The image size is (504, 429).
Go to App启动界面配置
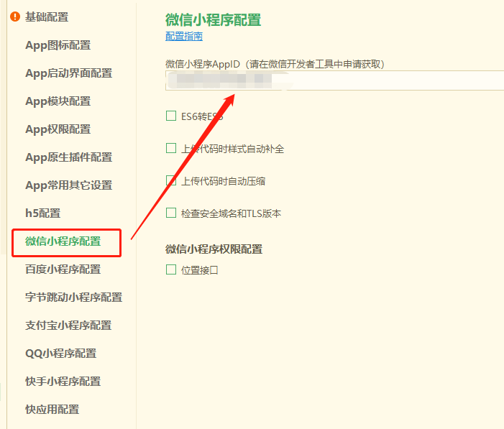tap(69, 73)
